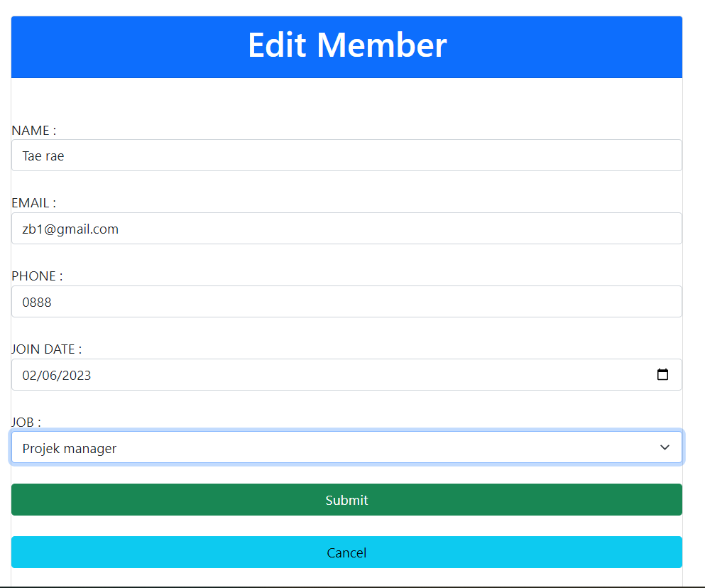Select the name 'Tae rae' text box
Image resolution: width=705 pixels, height=588 pixels.
(x=346, y=155)
